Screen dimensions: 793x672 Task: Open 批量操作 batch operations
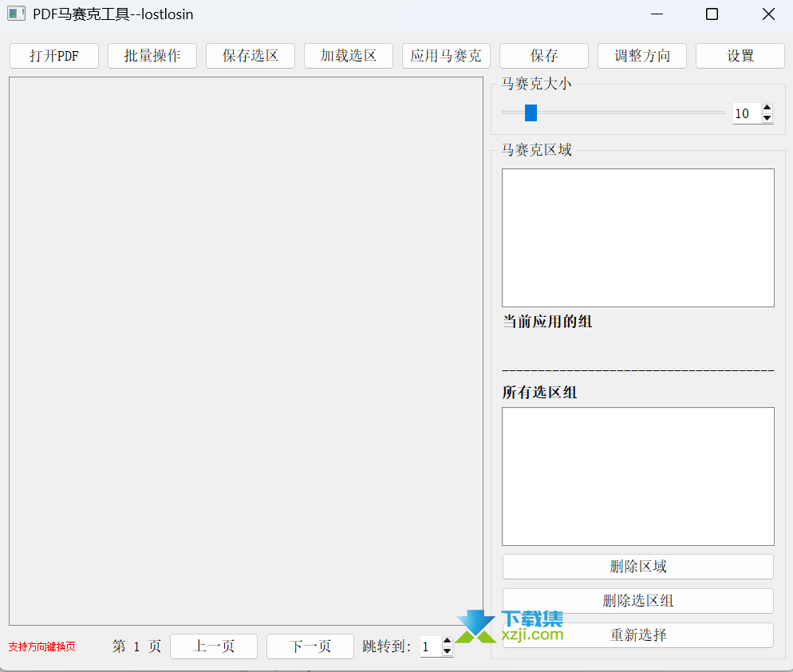tap(152, 56)
